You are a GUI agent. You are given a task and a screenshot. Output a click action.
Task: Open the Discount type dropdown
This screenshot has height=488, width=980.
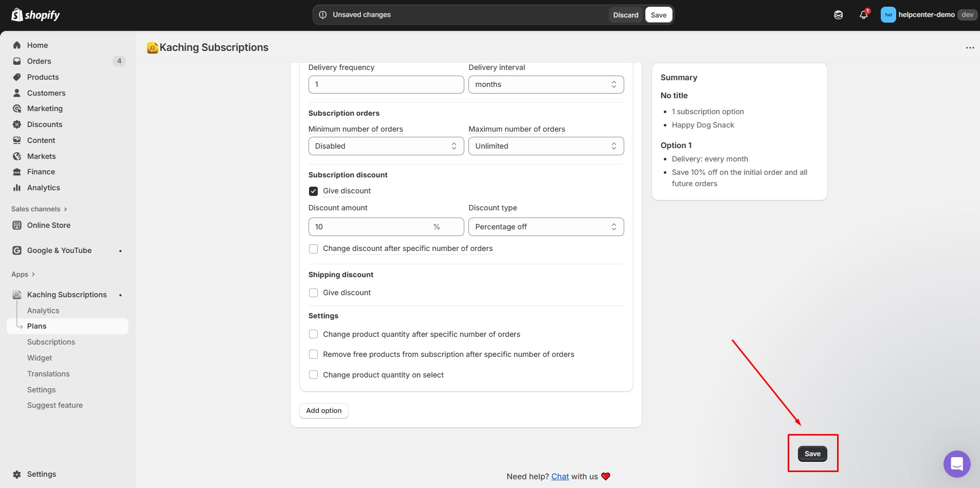tap(546, 226)
